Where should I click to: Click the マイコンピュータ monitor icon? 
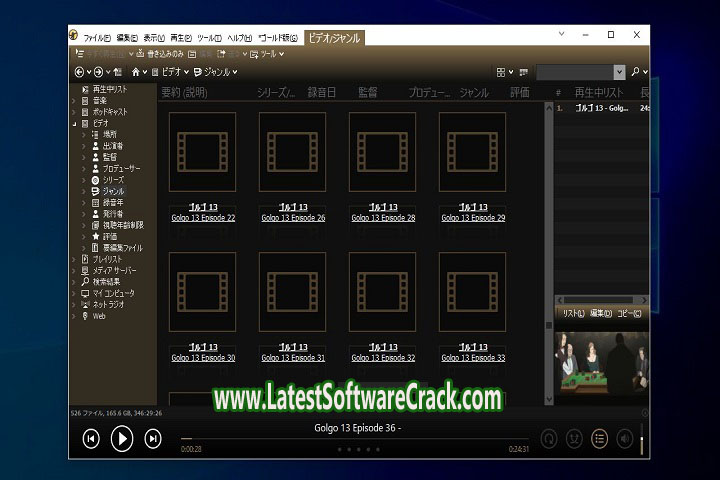[x=85, y=294]
